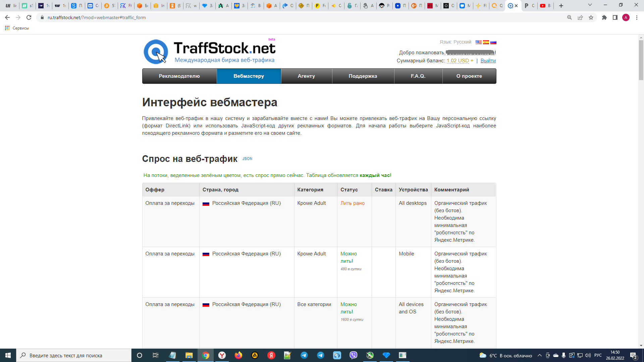This screenshot has height=362, width=644.
Task: Open the Рекламодателю menu tab
Action: click(179, 76)
